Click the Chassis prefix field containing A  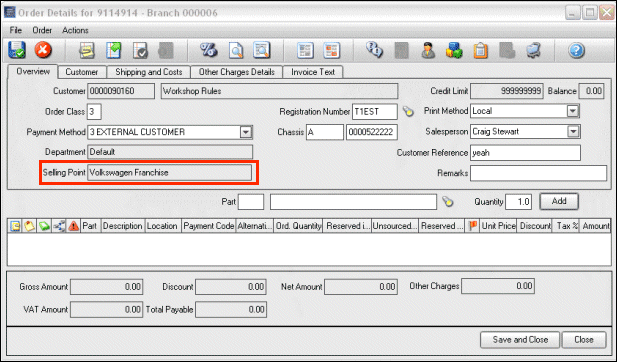pyautogui.click(x=325, y=132)
